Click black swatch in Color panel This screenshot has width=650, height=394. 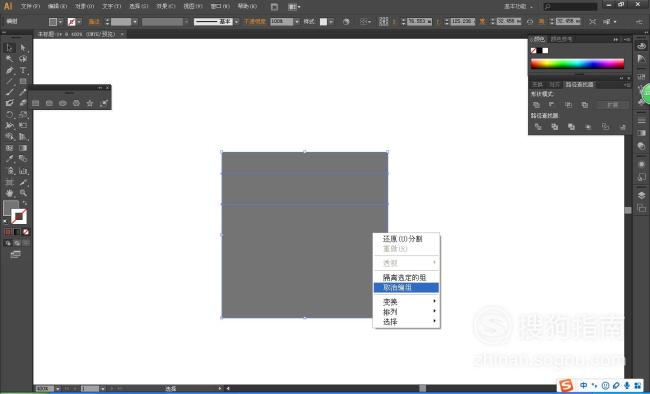click(539, 51)
